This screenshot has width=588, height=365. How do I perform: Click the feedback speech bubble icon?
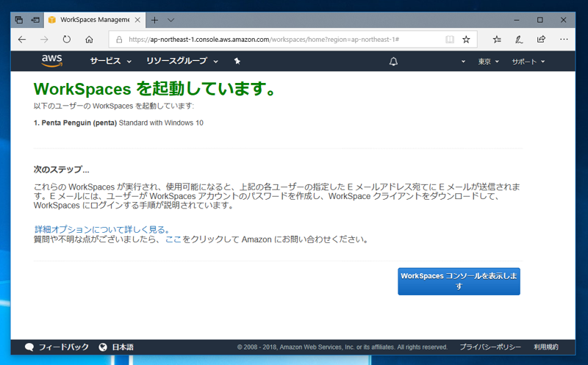pyautogui.click(x=29, y=347)
